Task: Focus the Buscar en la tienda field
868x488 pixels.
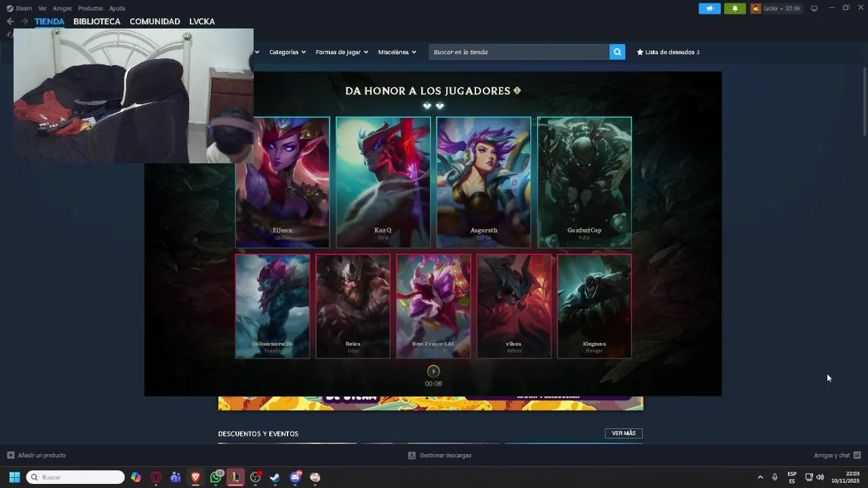Action: pyautogui.click(x=519, y=52)
